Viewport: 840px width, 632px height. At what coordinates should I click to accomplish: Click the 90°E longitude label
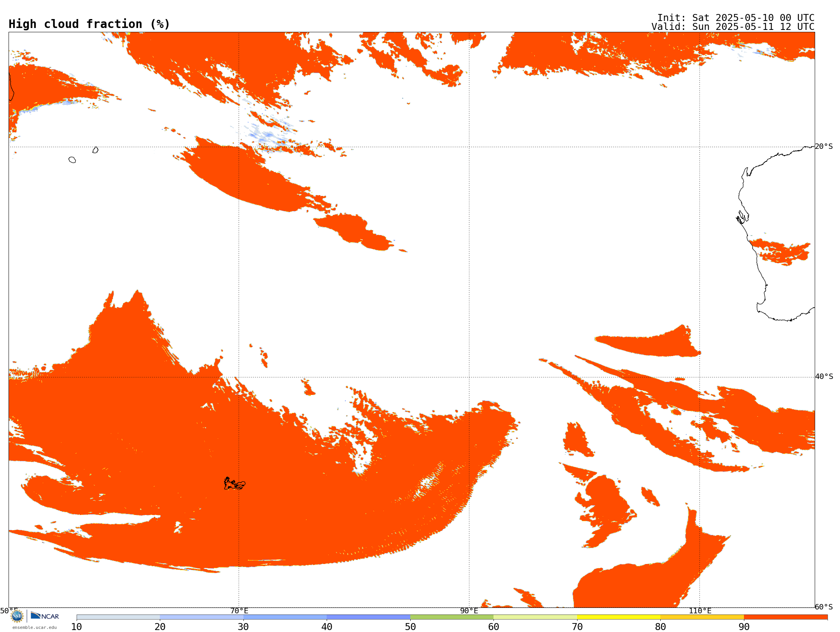click(x=469, y=611)
